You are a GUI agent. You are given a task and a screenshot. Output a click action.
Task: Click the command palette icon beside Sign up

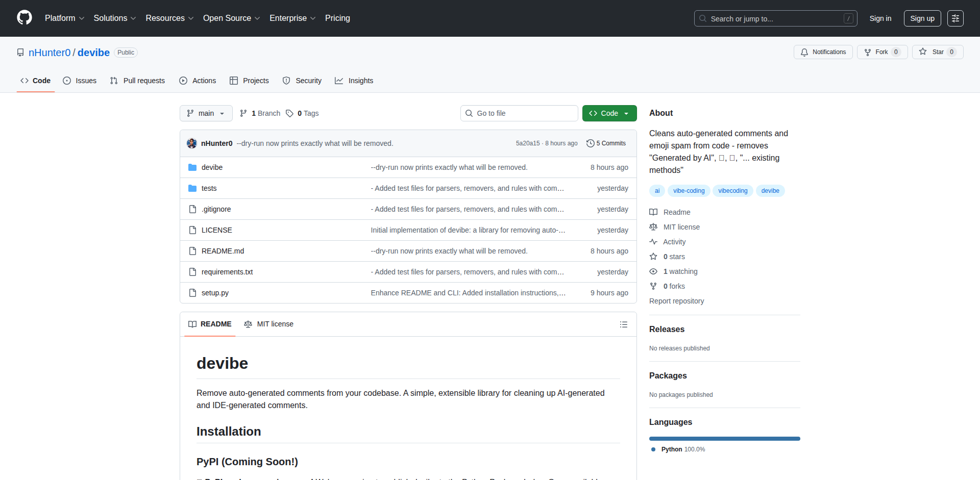tap(955, 18)
